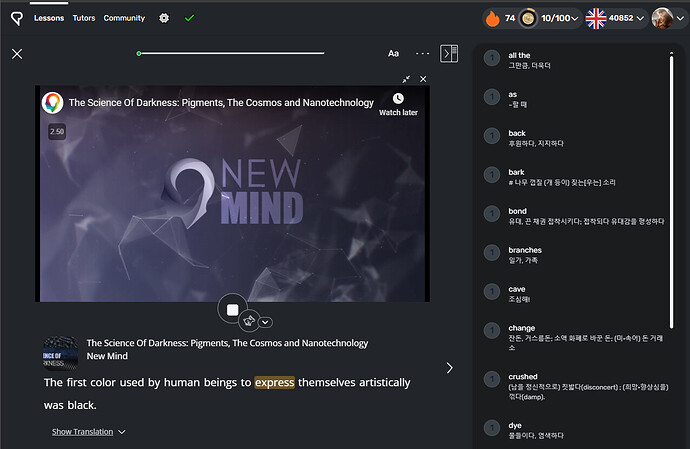The image size is (690, 449).
Task: Click status circle for 'bond'
Action: [492, 213]
